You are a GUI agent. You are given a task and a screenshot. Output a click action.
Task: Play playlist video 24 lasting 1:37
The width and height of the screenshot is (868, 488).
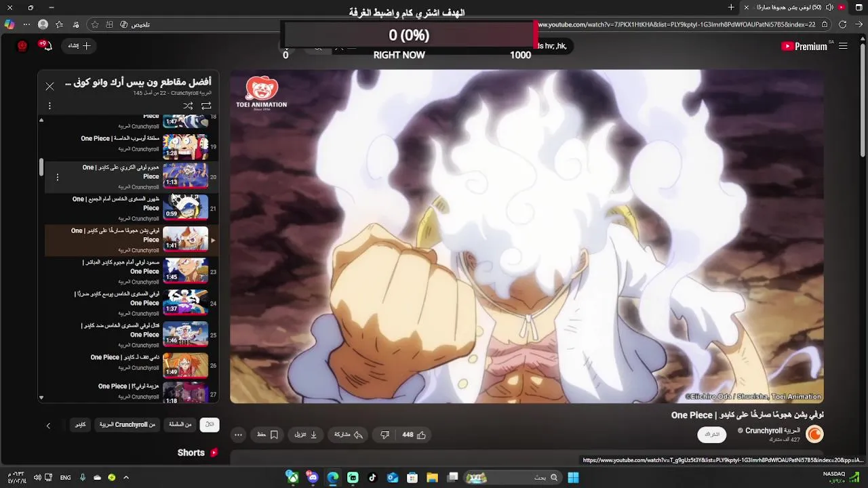[x=185, y=302]
